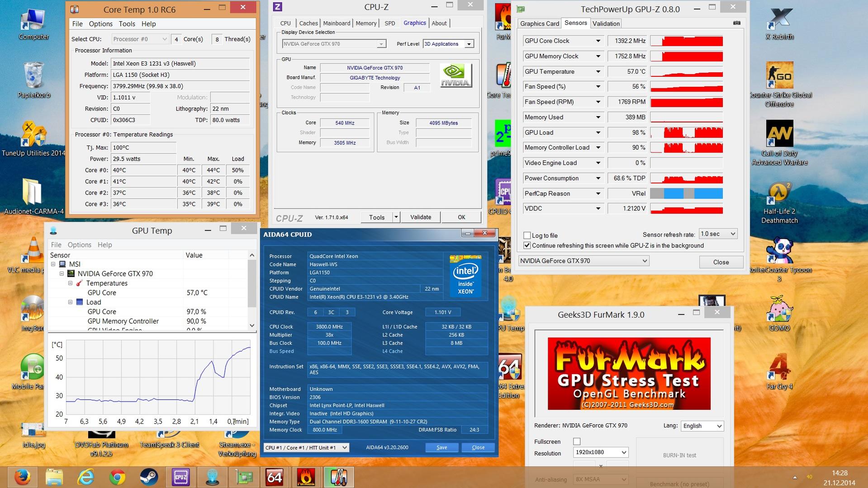This screenshot has width=868, height=488.
Task: Open Core Temp Tools menu
Action: [127, 24]
